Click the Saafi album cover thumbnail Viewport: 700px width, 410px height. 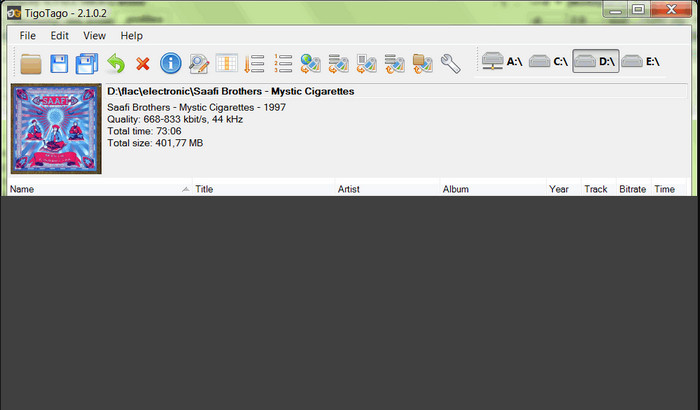pos(56,129)
